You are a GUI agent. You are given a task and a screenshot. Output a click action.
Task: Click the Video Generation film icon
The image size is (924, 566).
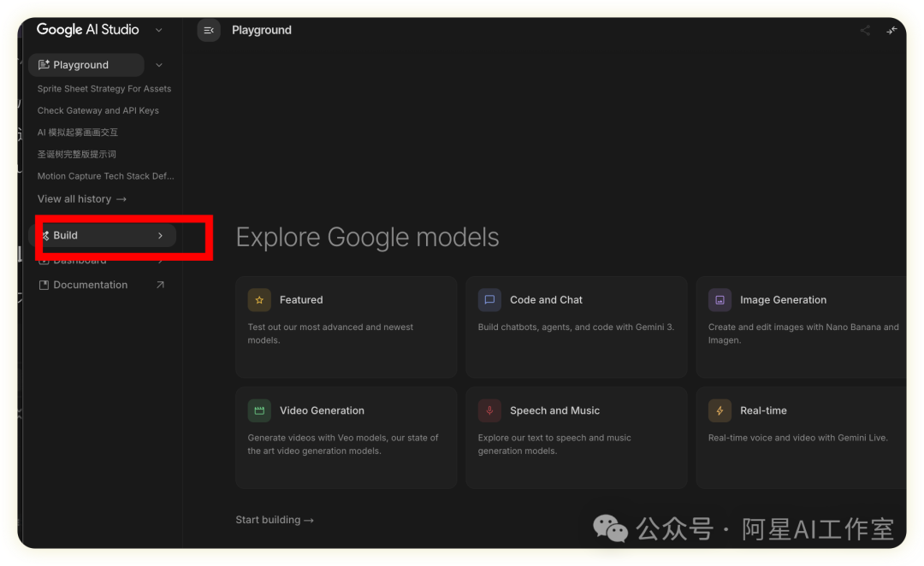tap(259, 410)
